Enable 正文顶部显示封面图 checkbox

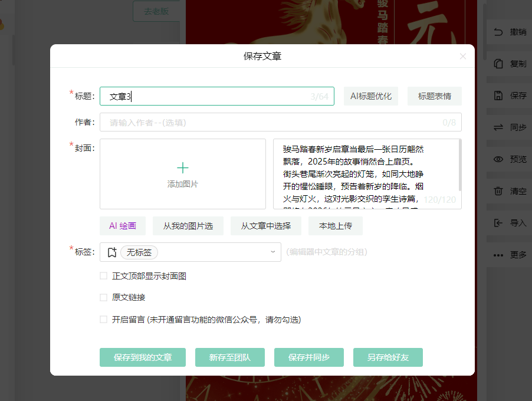[104, 276]
